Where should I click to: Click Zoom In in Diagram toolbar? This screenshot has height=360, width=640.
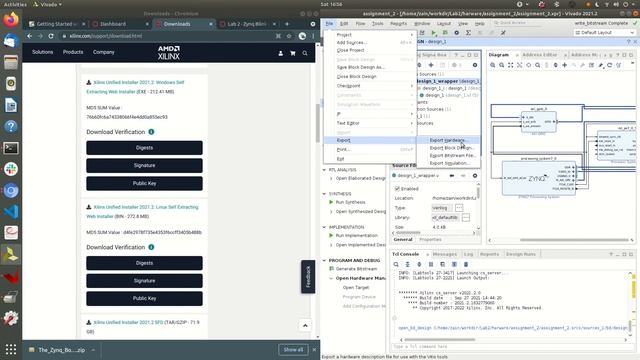[x=493, y=65]
